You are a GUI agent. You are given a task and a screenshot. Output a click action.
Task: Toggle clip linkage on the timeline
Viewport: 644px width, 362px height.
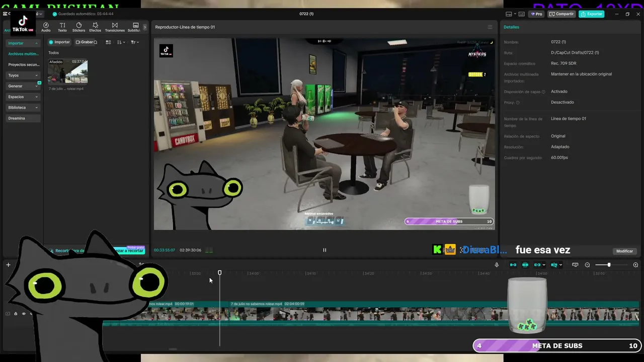(537, 265)
